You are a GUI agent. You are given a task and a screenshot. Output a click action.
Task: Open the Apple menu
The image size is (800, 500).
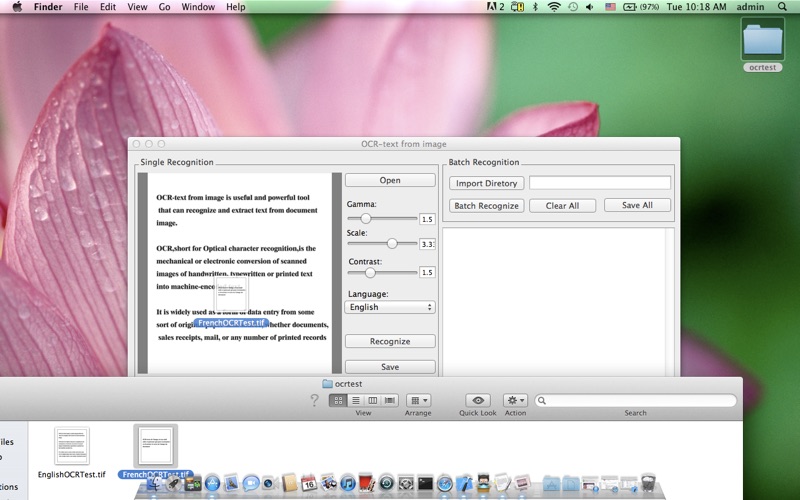(x=17, y=7)
